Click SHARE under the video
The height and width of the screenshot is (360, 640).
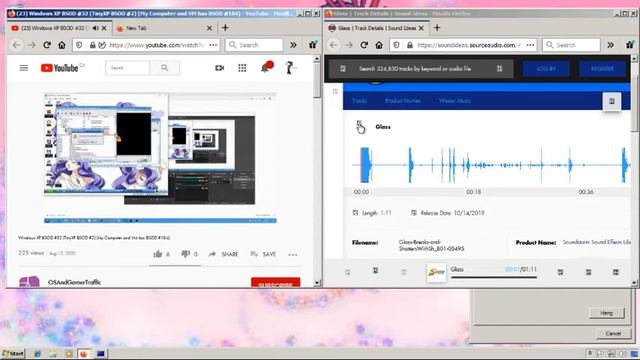tap(224, 254)
